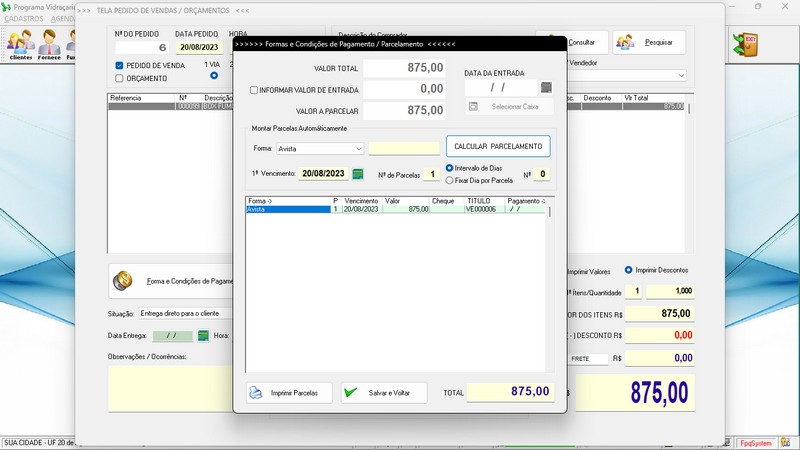Click the Fornecedores person icon
Viewport: 800px width, 450px height.
pos(50,43)
